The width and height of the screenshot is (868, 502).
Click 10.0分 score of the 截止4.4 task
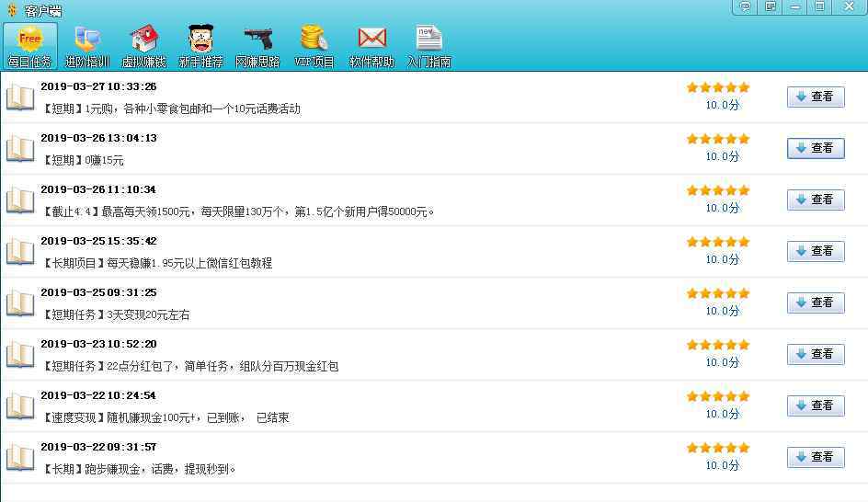723,208
